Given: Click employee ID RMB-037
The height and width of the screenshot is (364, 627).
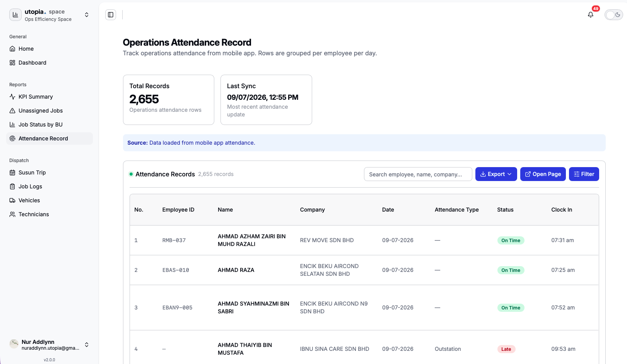Looking at the screenshot, I should tap(174, 240).
